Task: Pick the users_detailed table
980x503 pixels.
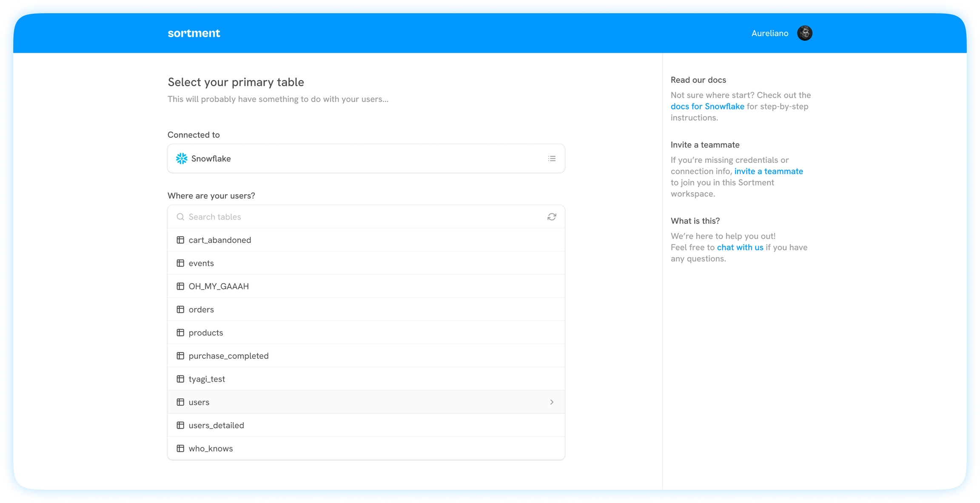Action: coord(216,425)
